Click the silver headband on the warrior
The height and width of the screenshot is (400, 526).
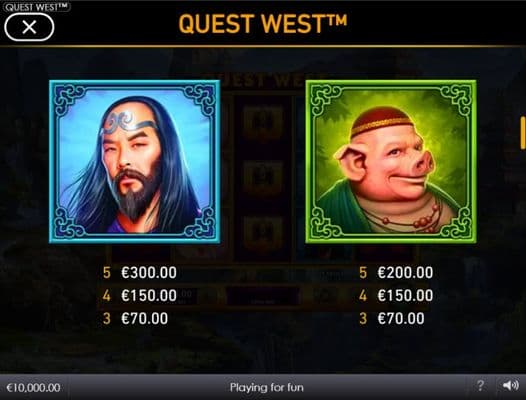point(127,122)
